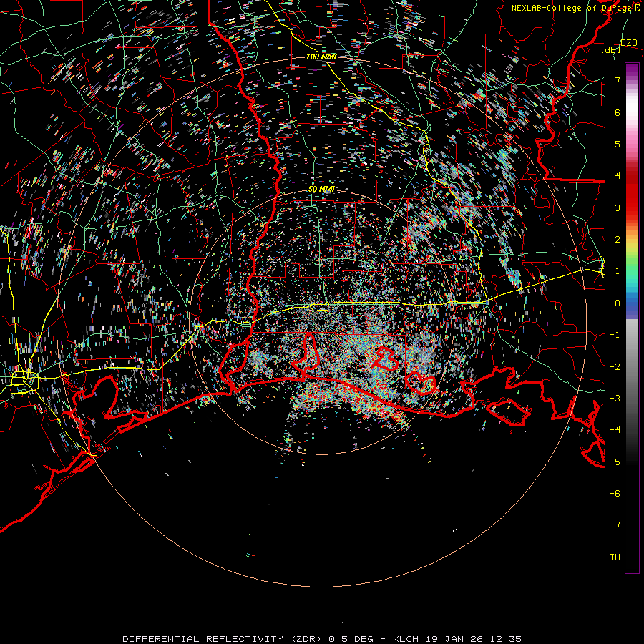Click the DIFFERENTIAL REFLECTIVITY title text

coord(203,639)
